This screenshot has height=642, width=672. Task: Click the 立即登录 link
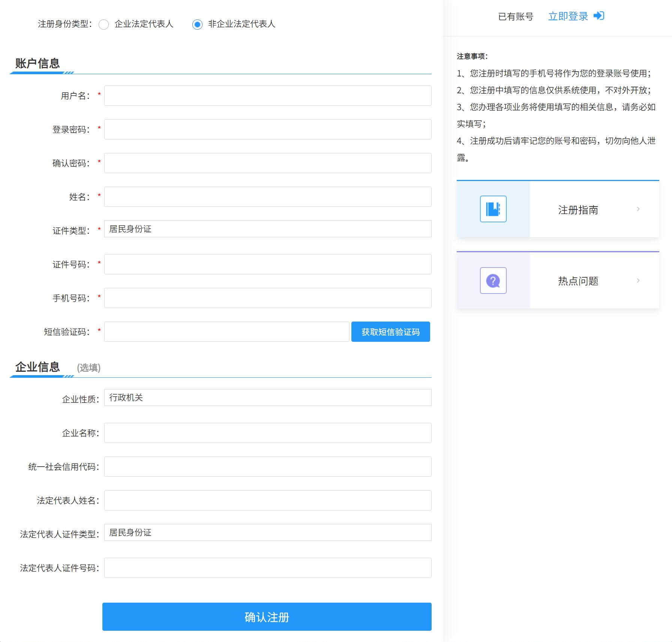coord(568,16)
